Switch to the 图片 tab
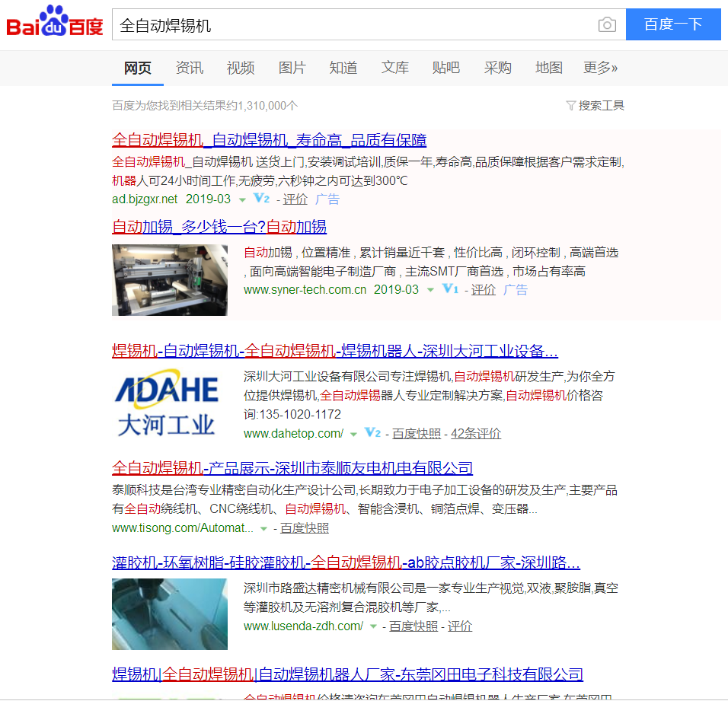Image resolution: width=728 pixels, height=701 pixels. coord(292,68)
